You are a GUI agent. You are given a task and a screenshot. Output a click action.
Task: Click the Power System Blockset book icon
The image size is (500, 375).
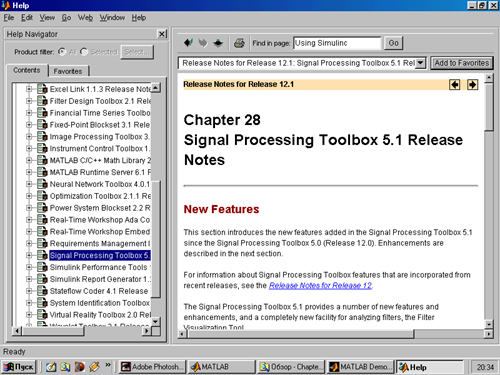point(42,208)
